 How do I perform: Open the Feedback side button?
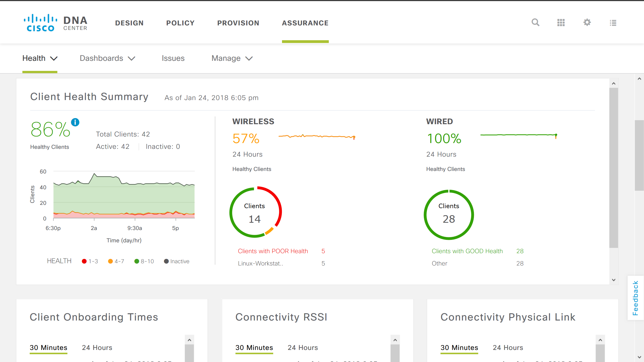[x=635, y=298]
